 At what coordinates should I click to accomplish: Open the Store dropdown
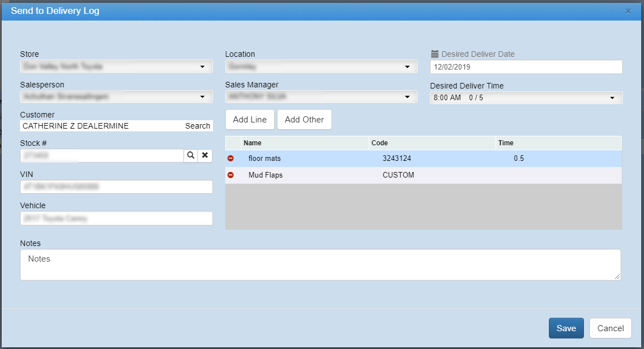click(x=116, y=67)
